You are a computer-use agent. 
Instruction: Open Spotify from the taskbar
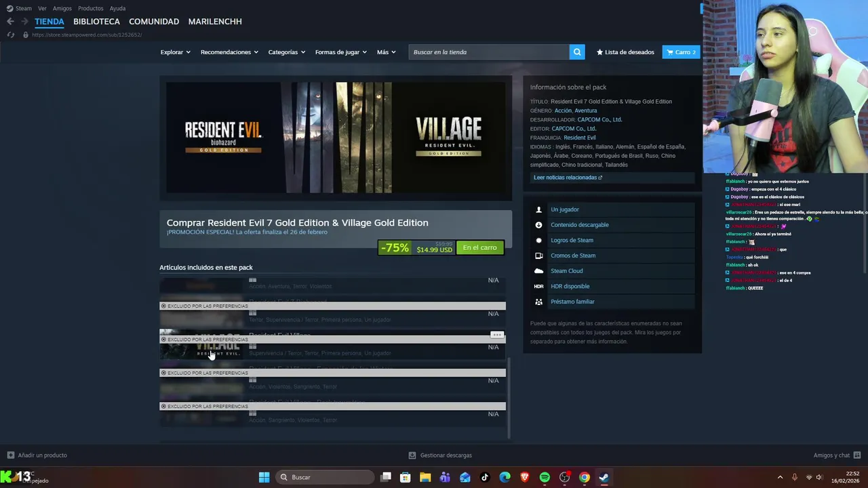(545, 477)
